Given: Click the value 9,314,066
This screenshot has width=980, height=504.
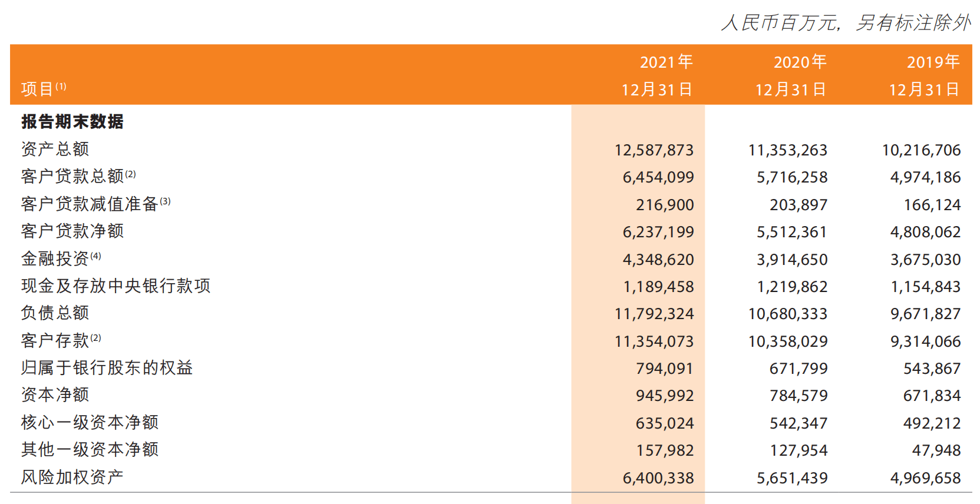Looking at the screenshot, I should pyautogui.click(x=926, y=341).
